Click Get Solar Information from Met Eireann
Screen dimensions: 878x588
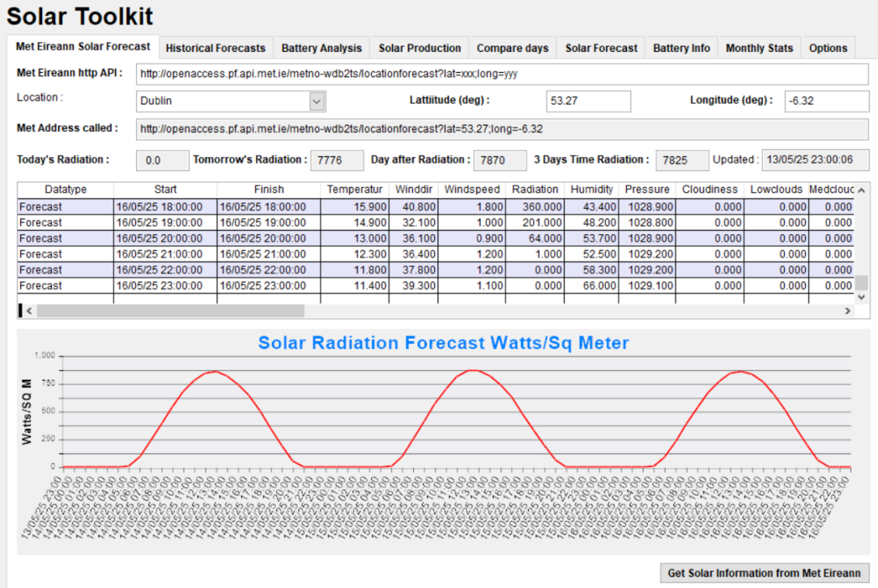pyautogui.click(x=764, y=573)
